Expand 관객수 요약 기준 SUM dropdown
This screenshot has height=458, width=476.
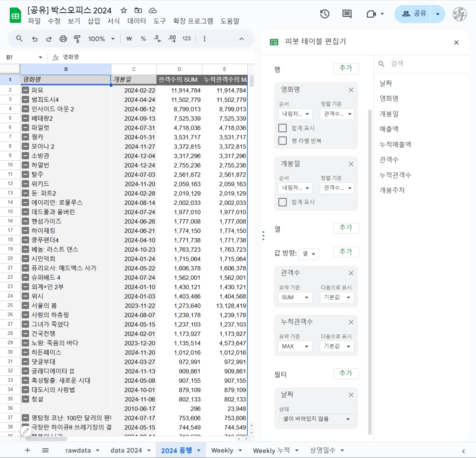[x=295, y=297]
